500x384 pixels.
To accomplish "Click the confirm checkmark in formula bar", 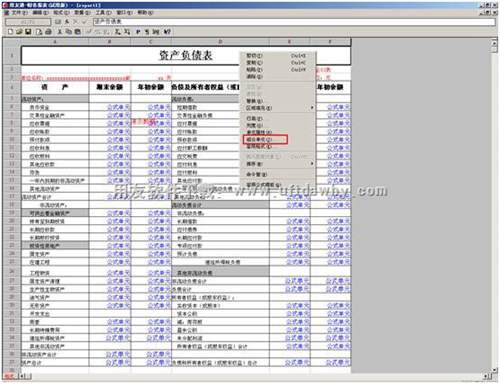I will point(84,22).
